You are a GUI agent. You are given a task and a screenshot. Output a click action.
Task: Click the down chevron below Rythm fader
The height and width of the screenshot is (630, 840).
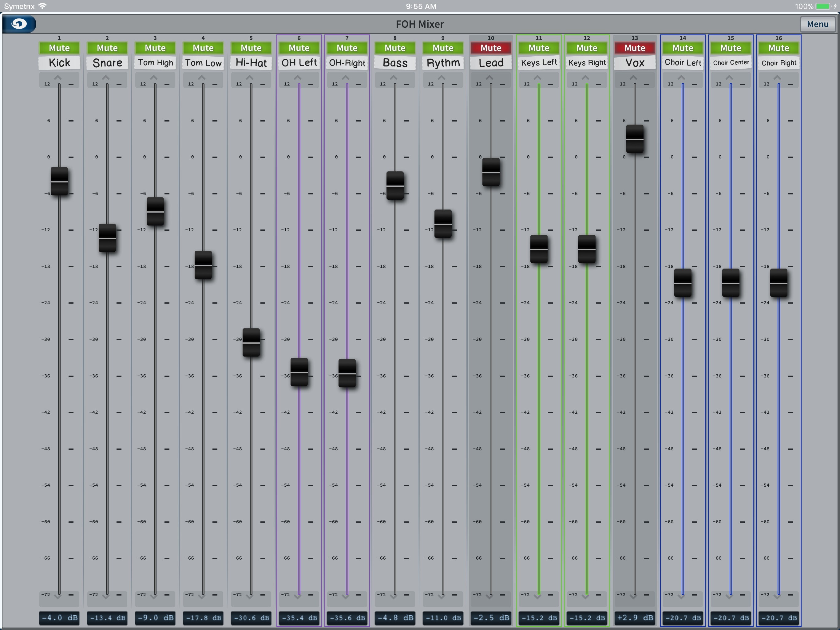point(441,597)
